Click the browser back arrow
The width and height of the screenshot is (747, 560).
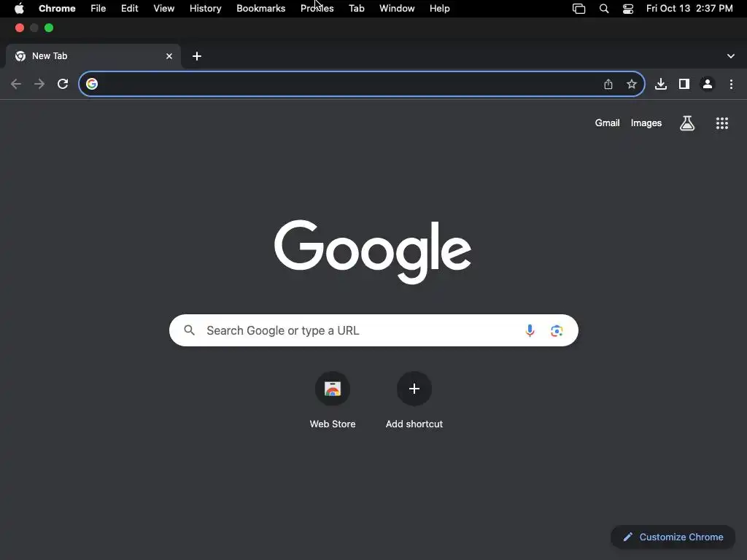[16, 85]
